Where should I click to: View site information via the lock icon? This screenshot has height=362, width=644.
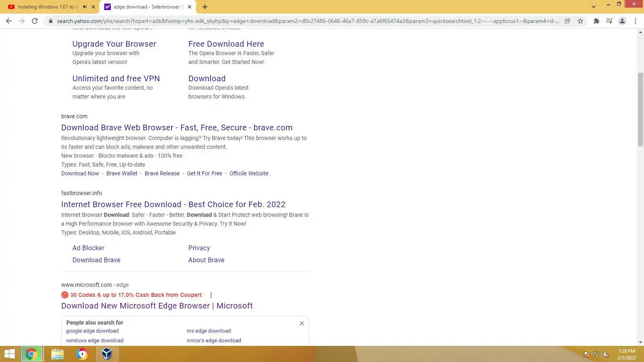[50, 21]
